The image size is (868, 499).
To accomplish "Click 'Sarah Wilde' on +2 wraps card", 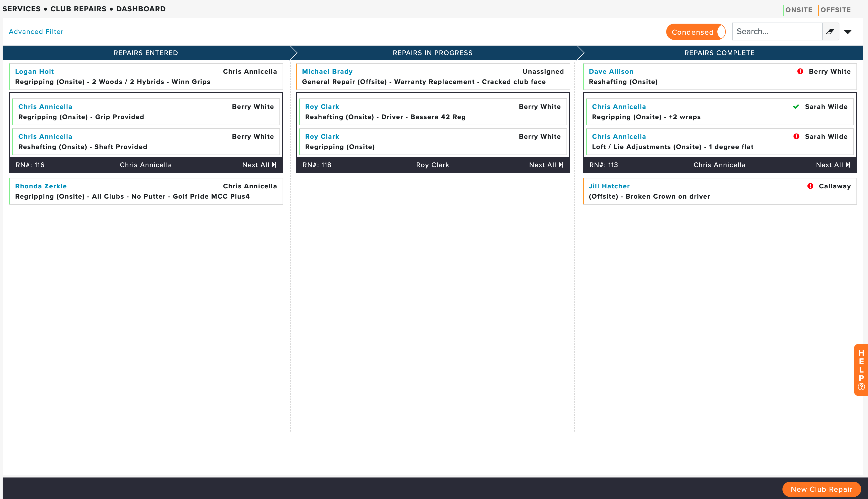I will (x=826, y=107).
